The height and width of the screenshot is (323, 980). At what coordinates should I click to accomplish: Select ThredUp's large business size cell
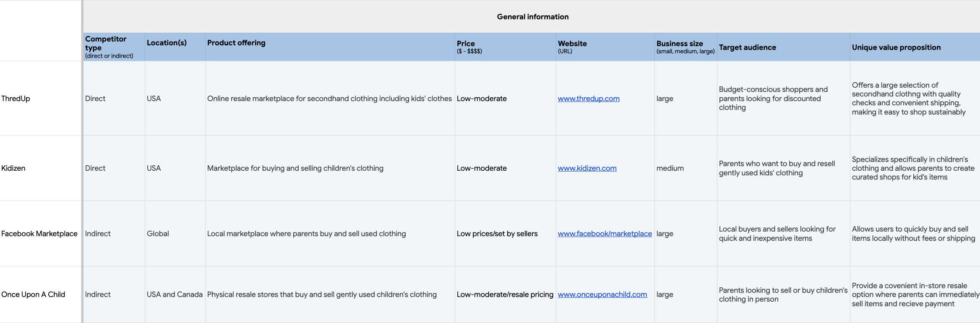[x=686, y=99]
